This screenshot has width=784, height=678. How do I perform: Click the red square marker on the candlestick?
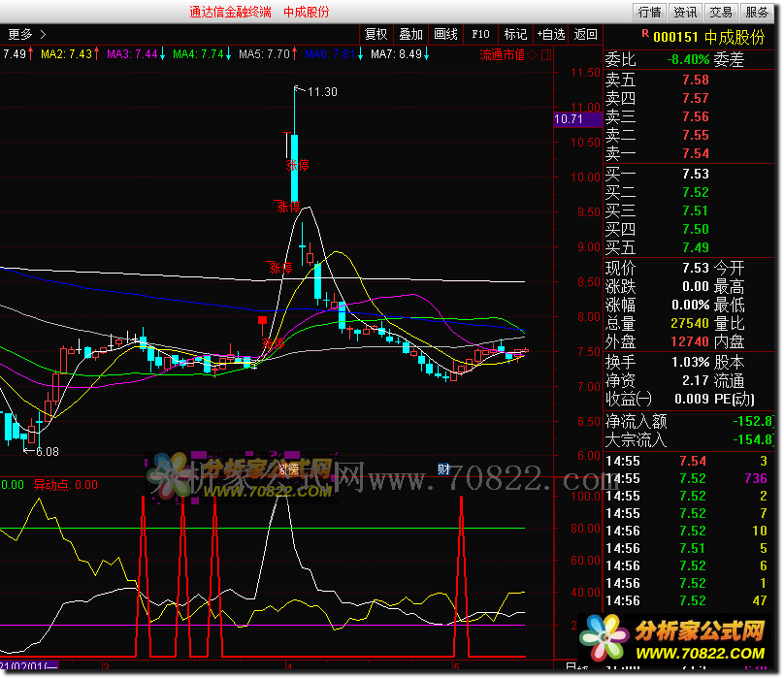[x=262, y=320]
